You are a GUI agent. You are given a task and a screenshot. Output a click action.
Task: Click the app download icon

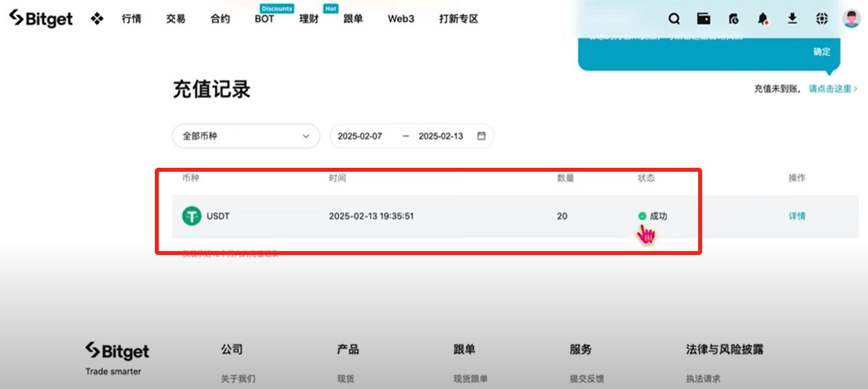click(x=793, y=19)
